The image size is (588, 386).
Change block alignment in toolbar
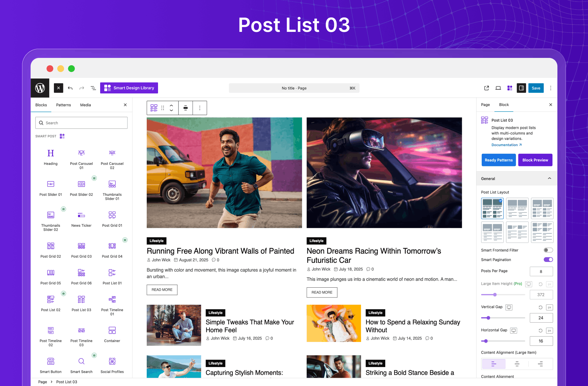coord(186,108)
